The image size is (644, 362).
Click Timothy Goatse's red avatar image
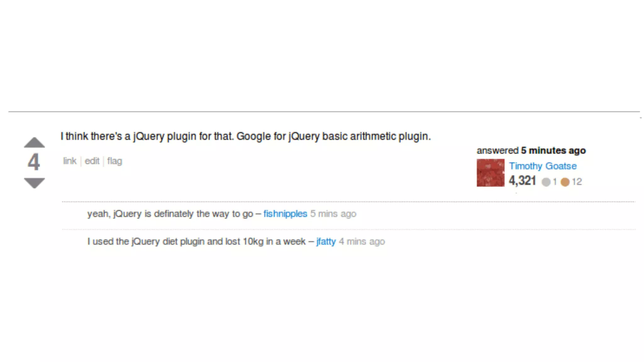click(491, 173)
